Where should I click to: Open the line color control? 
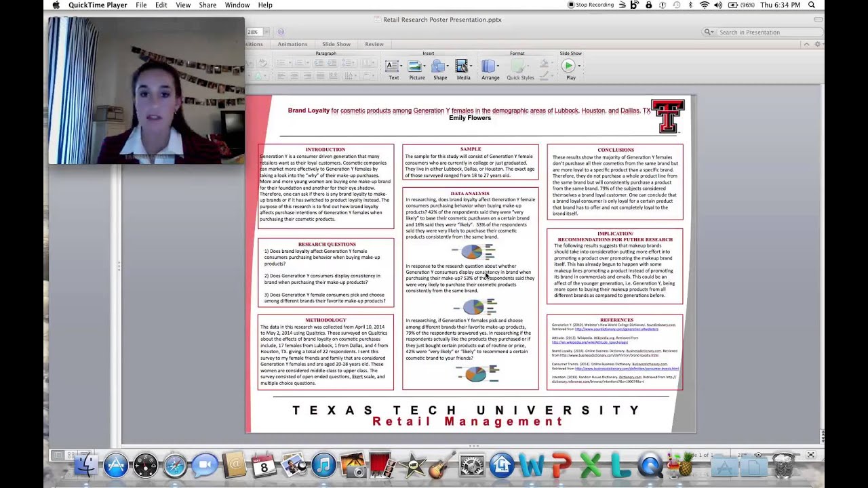[x=544, y=75]
